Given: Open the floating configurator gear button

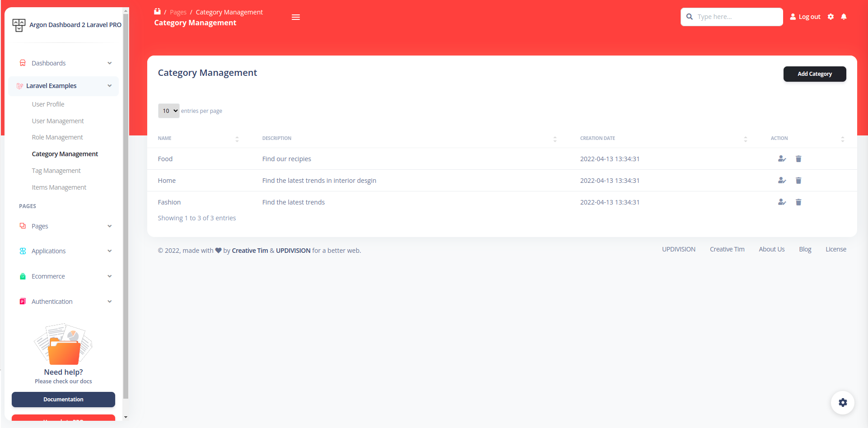Looking at the screenshot, I should click(842, 402).
